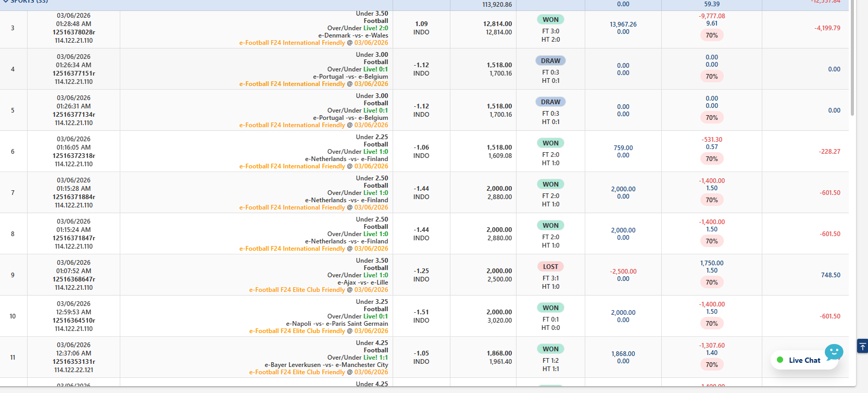This screenshot has height=393, width=868.
Task: Select ticket number 12516371884r
Action: click(x=74, y=197)
